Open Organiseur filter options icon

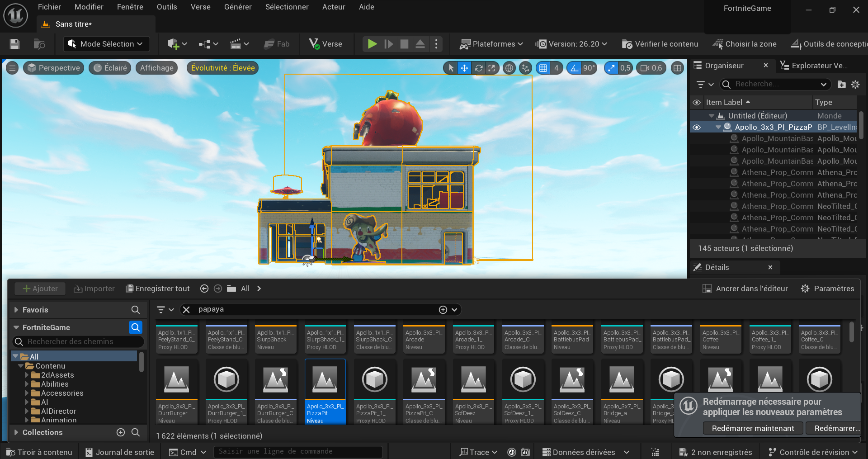(705, 85)
